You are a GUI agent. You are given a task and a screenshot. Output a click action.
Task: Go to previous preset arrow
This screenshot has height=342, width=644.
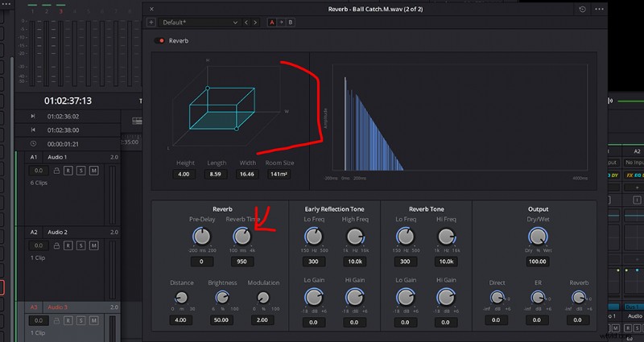click(246, 23)
